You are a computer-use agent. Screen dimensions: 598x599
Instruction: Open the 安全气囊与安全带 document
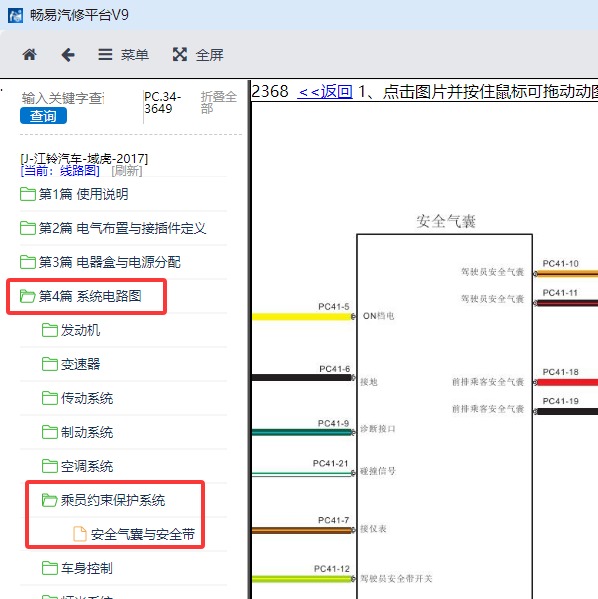[143, 534]
